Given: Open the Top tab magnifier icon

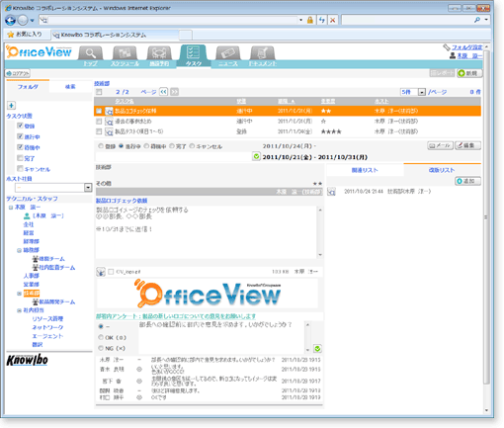Looking at the screenshot, I should click(90, 52).
